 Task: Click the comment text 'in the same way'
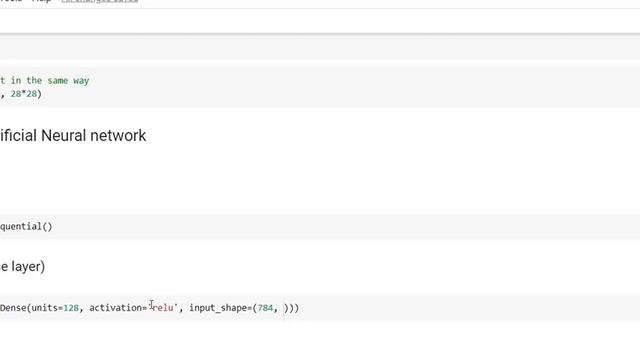tap(50, 81)
